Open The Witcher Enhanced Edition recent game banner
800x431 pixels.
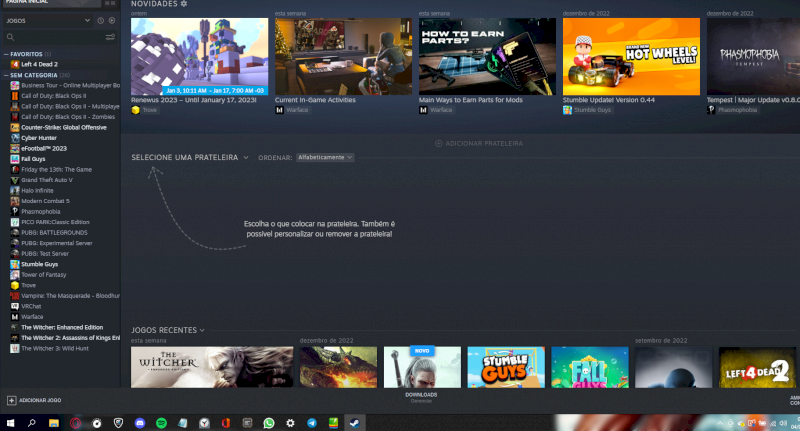click(x=212, y=367)
